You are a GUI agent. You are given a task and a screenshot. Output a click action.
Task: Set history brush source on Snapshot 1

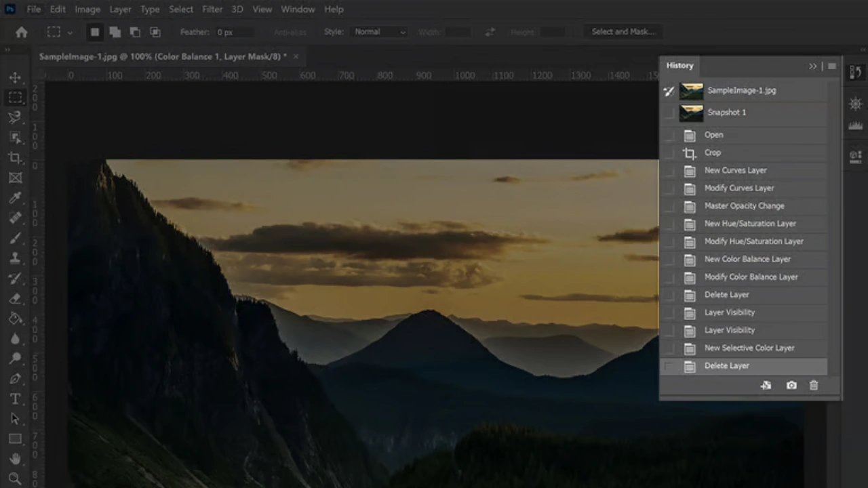click(x=669, y=113)
